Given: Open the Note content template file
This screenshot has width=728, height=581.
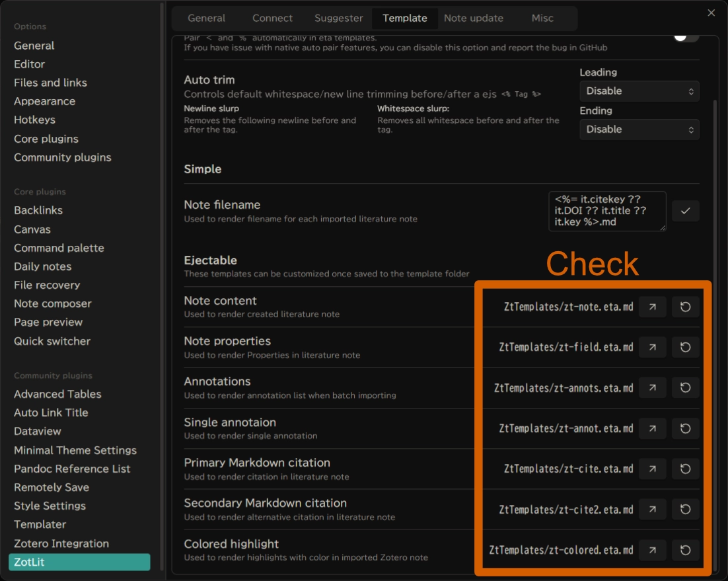Looking at the screenshot, I should [x=652, y=307].
